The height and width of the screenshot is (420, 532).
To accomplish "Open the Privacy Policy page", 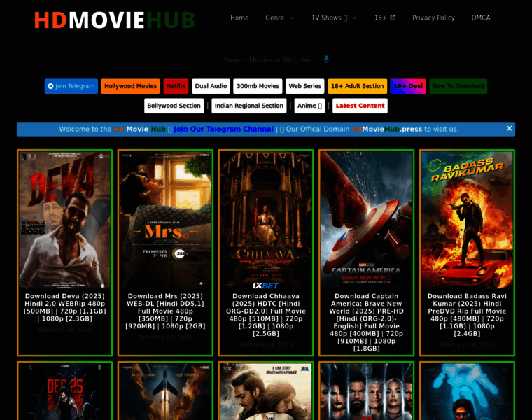I will pos(433,17).
